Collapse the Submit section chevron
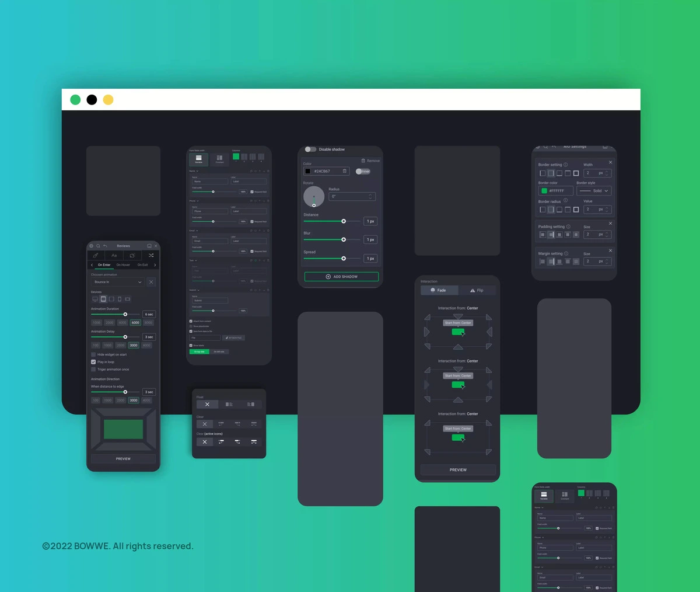Viewport: 700px width, 592px height. tap(198, 290)
